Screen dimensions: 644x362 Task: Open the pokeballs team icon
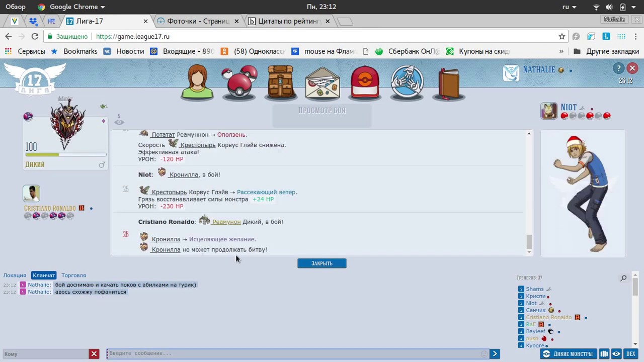pyautogui.click(x=239, y=82)
